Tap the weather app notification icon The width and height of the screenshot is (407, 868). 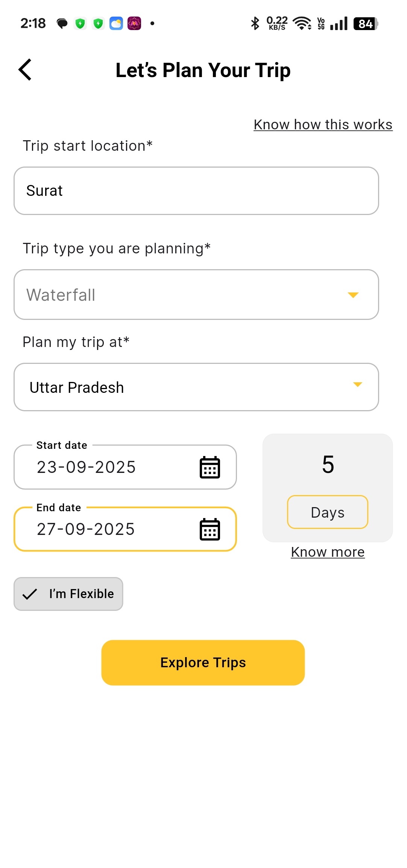point(116,23)
